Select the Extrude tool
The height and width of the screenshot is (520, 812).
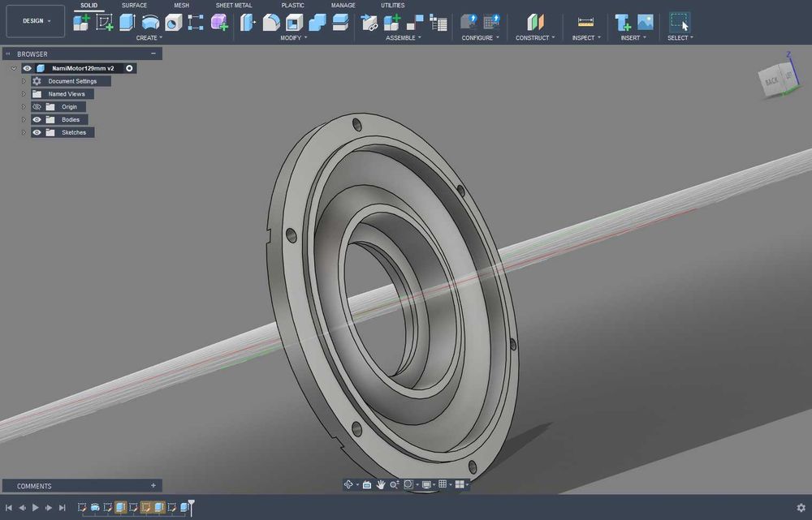(127, 23)
